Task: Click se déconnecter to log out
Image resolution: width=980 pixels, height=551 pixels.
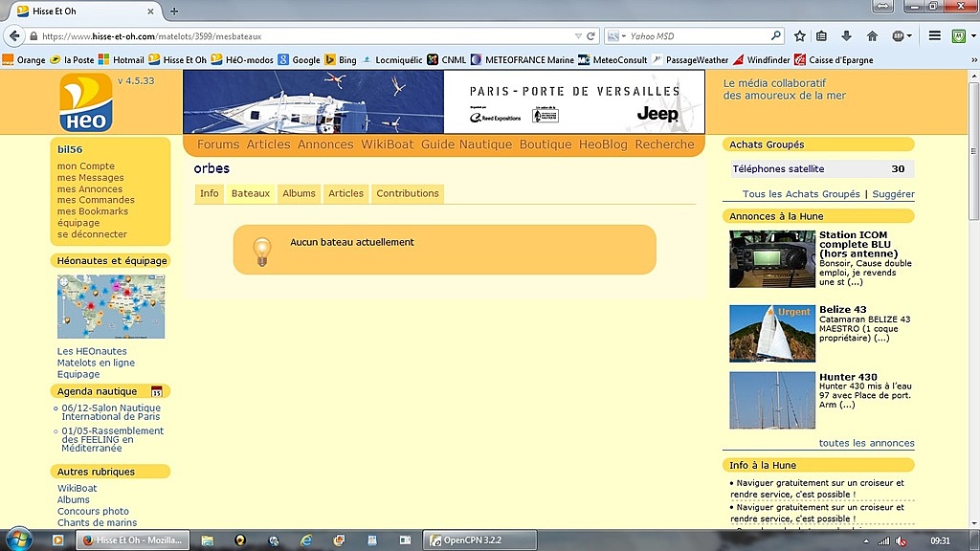Action: click(92, 234)
